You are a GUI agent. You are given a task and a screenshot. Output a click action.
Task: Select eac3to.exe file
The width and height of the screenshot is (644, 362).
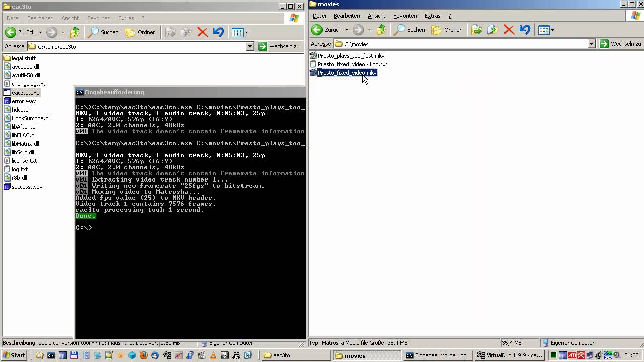pos(22,93)
